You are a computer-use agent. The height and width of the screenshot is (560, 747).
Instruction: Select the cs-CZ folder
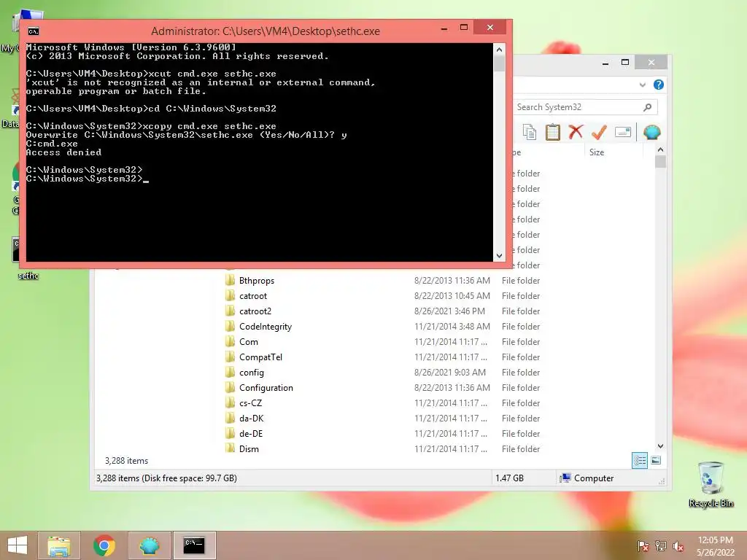(250, 402)
